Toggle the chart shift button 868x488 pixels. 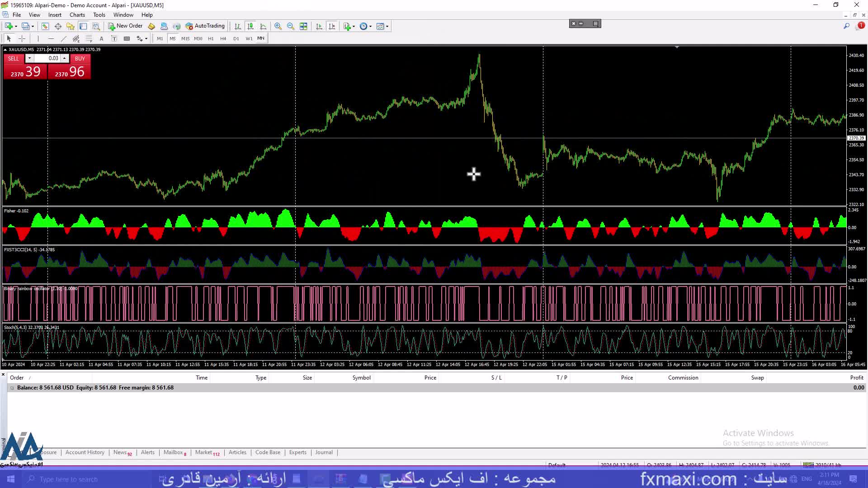click(x=332, y=26)
